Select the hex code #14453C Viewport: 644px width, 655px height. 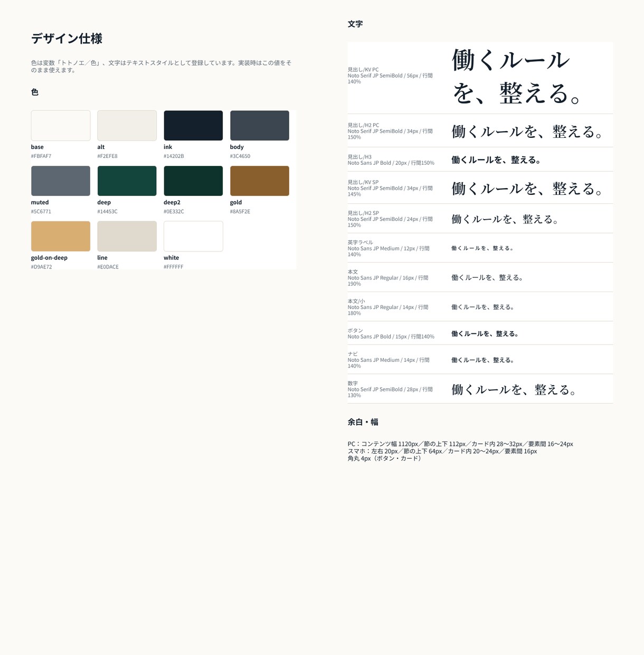coord(107,212)
